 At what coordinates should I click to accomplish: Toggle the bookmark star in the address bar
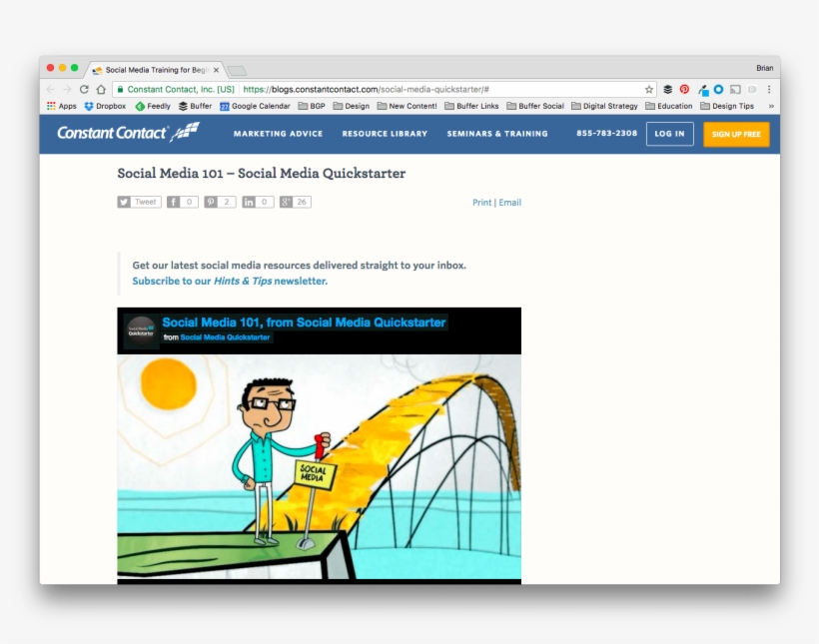pos(650,87)
